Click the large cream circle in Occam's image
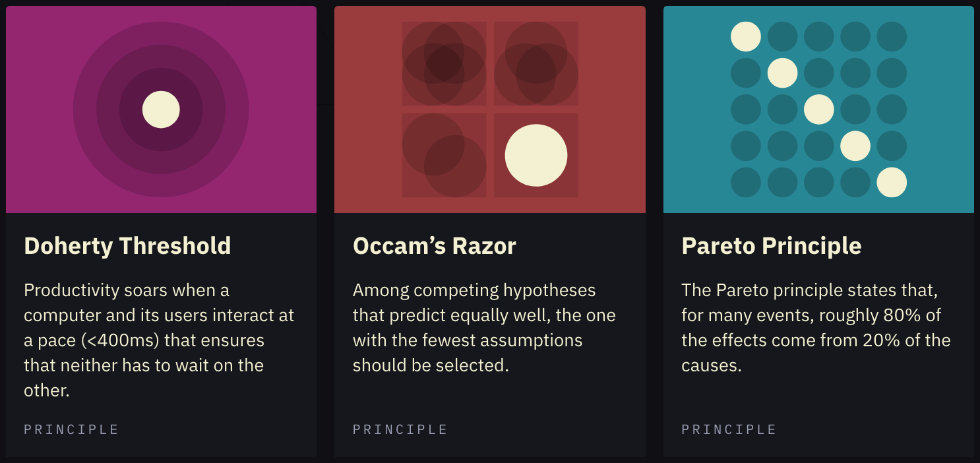Screen dimensions: 980x463 point(536,155)
